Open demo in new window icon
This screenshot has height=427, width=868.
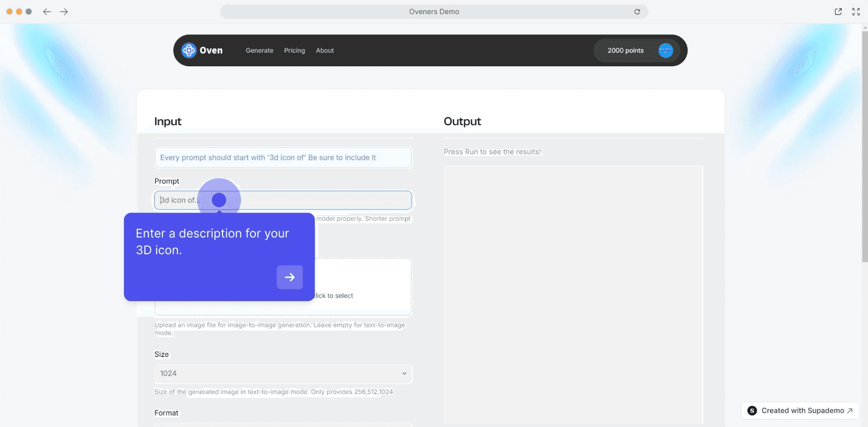(838, 12)
